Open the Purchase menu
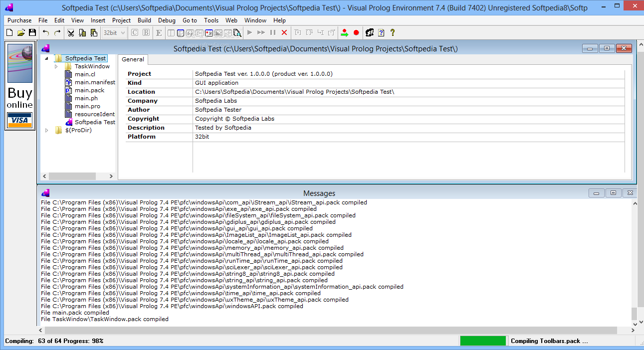 19,20
